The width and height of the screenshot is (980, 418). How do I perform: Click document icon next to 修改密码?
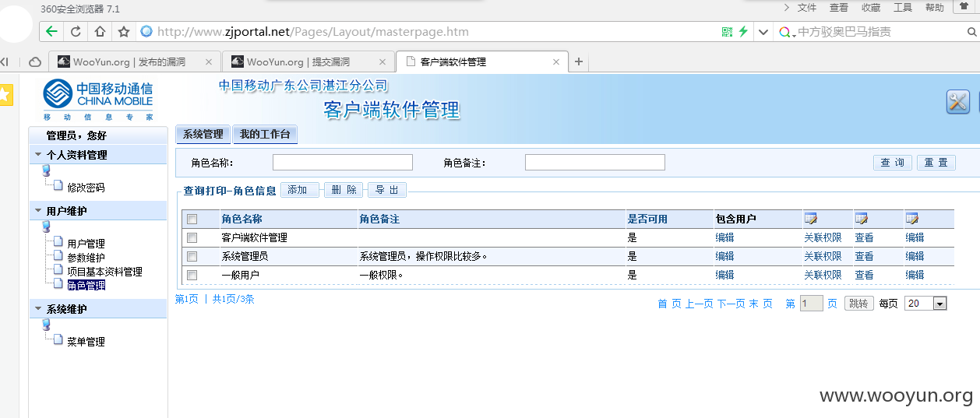(58, 186)
